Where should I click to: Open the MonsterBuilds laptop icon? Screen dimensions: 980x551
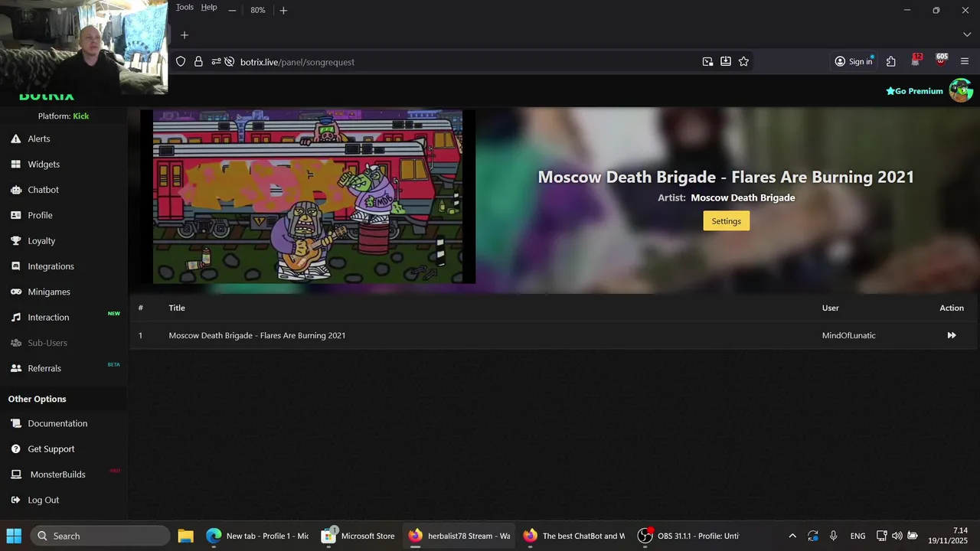(15, 474)
